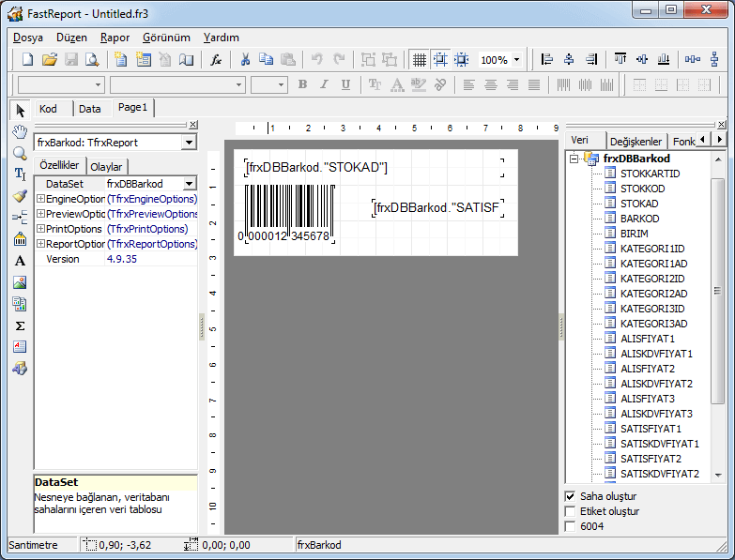735x560 pixels.
Task: Click the Cut scissors icon
Action: pos(245,59)
